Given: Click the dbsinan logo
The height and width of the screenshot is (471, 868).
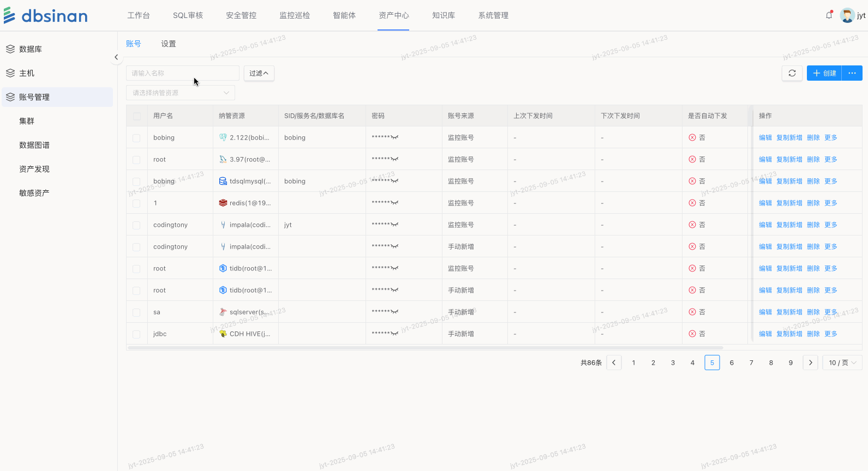Looking at the screenshot, I should [x=46, y=16].
